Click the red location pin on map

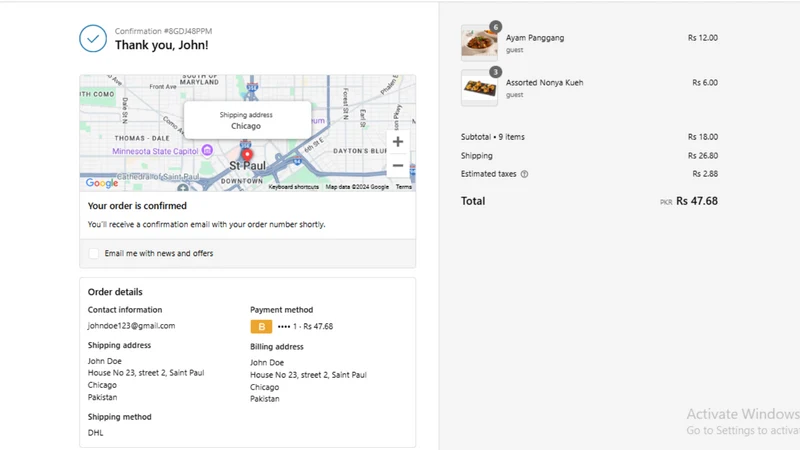pyautogui.click(x=247, y=155)
